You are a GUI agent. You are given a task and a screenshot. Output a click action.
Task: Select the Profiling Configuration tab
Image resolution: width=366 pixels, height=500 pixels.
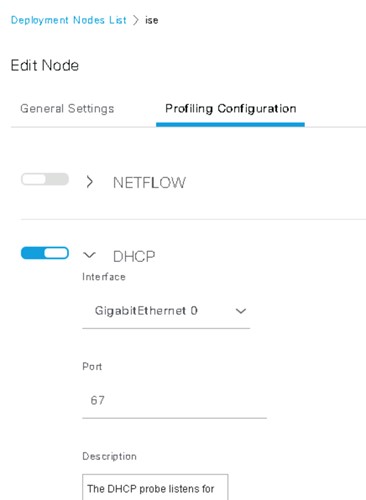tap(231, 109)
